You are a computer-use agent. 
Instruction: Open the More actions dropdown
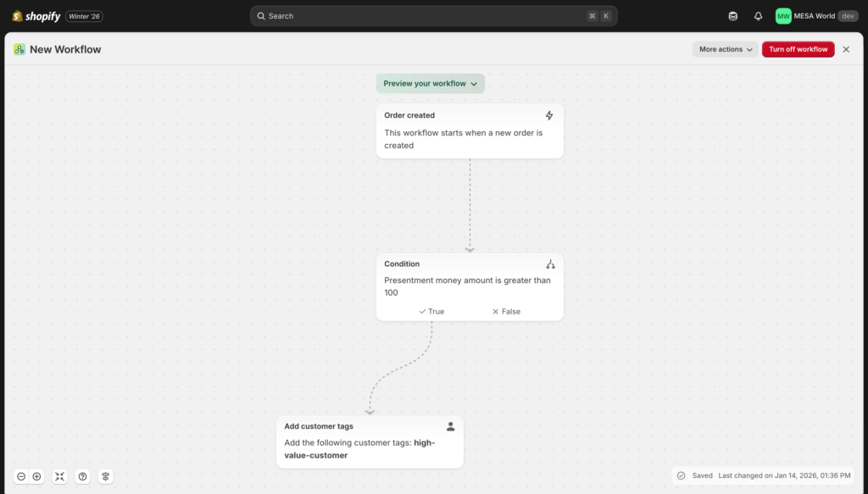click(725, 49)
